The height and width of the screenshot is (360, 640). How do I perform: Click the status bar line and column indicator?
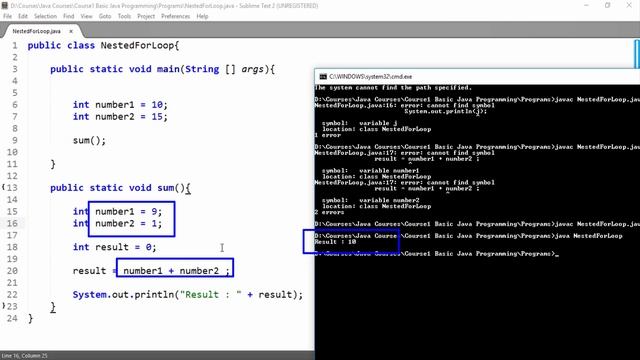tap(24, 356)
